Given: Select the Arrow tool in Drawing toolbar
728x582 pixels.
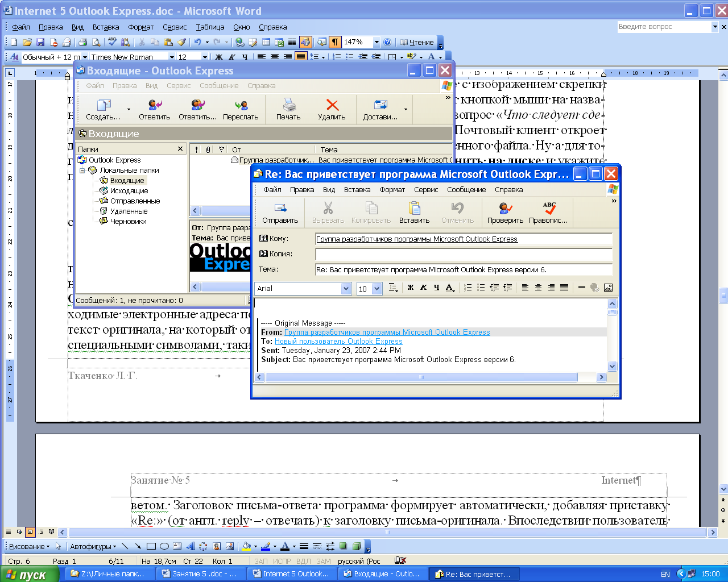Looking at the screenshot, I should (138, 546).
